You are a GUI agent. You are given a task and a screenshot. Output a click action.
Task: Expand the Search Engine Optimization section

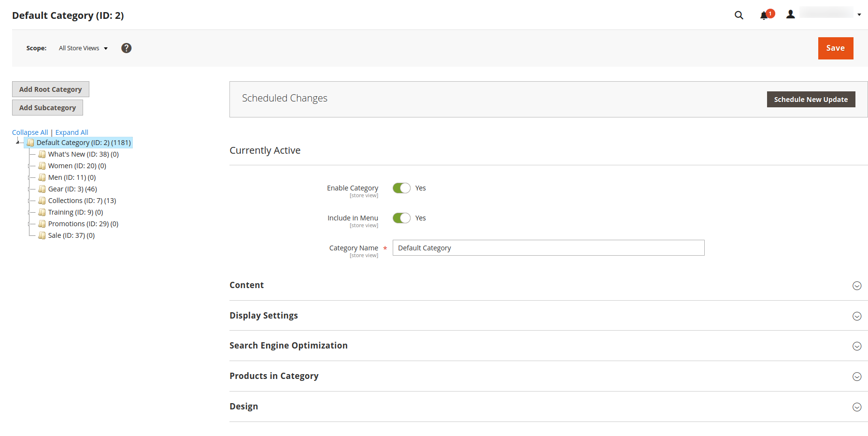coord(548,346)
